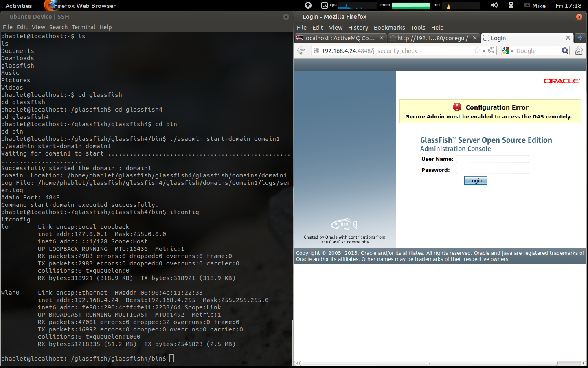588x368 pixels.
Task: Open Activities from the top panel
Action: pos(19,5)
